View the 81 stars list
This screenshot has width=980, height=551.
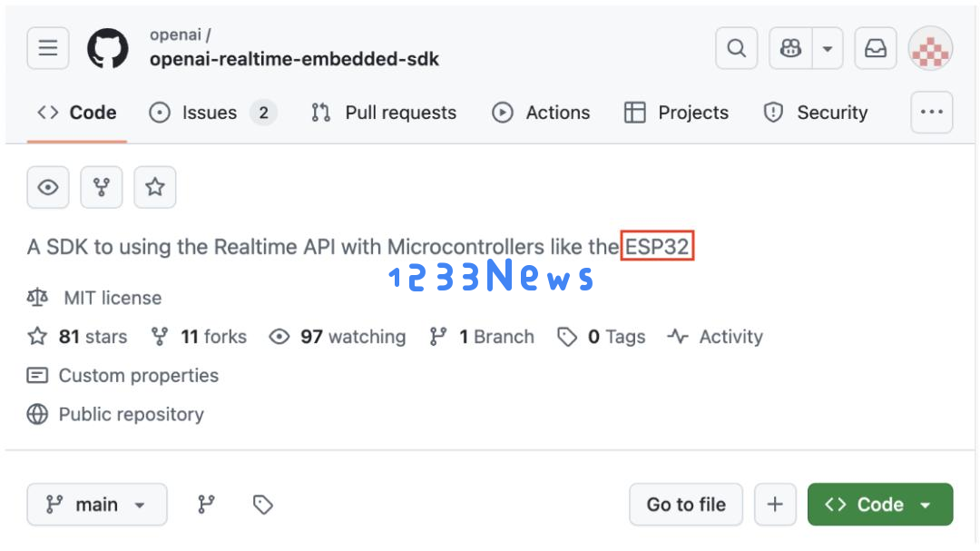[x=77, y=337]
